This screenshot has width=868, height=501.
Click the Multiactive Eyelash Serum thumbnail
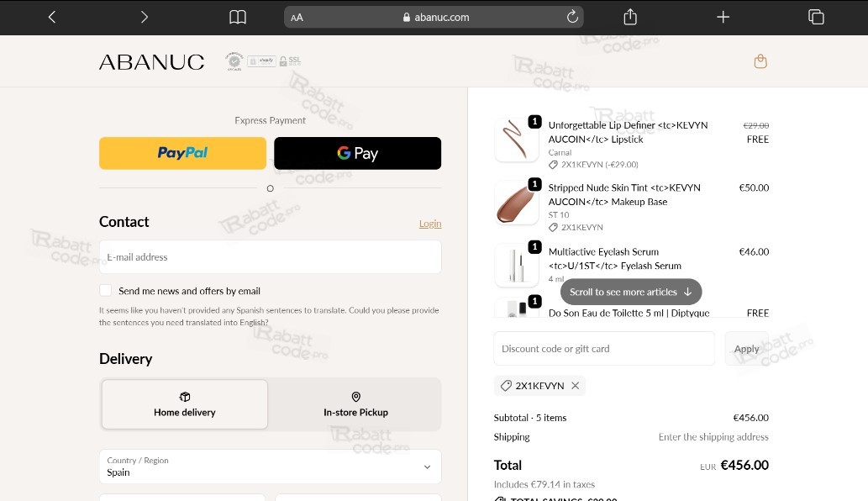(x=517, y=266)
